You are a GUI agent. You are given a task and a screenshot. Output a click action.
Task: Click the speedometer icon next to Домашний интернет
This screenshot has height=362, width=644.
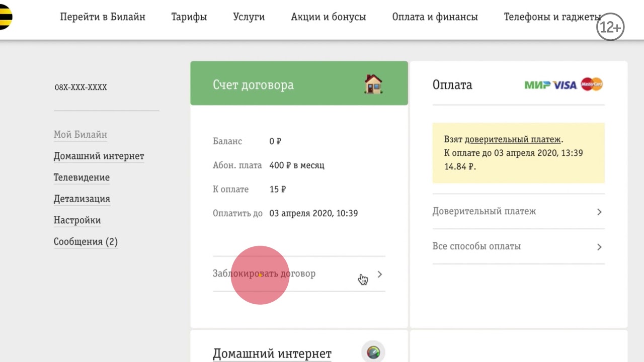click(x=373, y=352)
